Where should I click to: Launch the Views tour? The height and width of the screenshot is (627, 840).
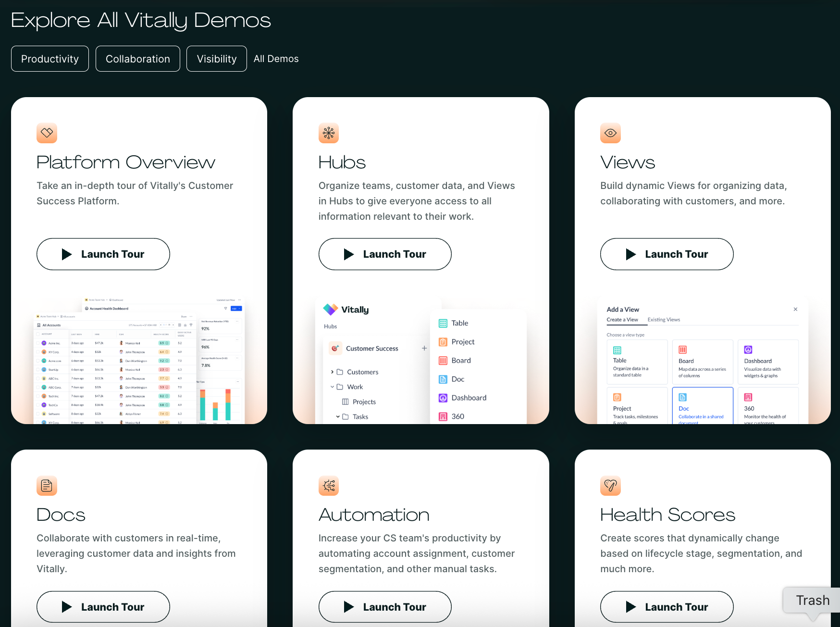coord(667,254)
